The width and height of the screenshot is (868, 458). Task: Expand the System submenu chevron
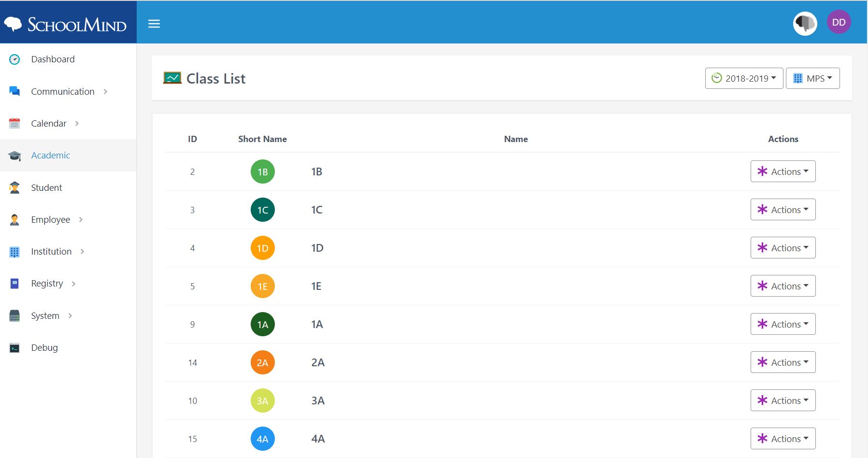pos(70,315)
